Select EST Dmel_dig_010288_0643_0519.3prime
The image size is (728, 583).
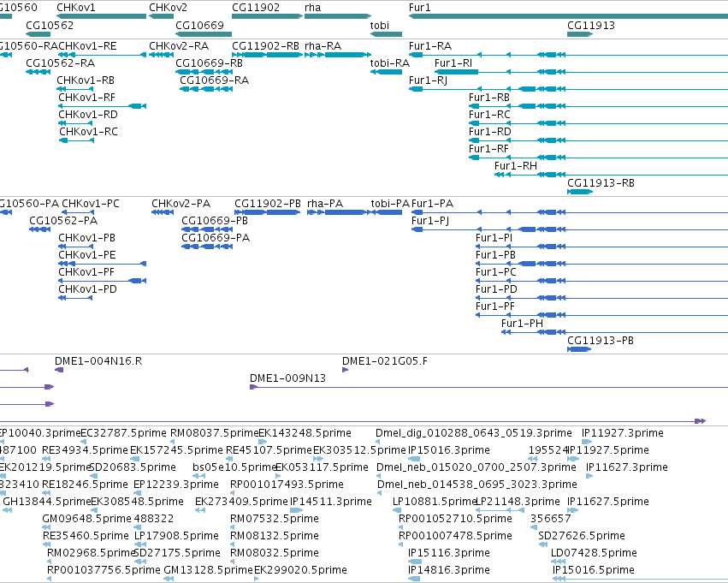[474, 433]
